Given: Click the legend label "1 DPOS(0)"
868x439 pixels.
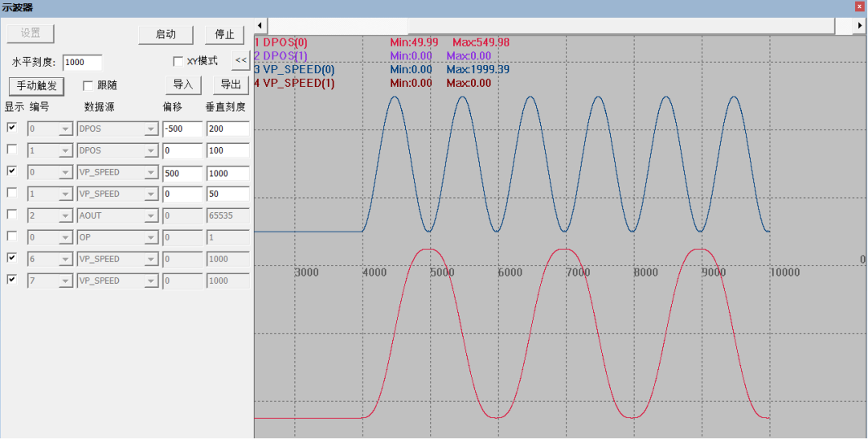Looking at the screenshot, I should [280, 43].
